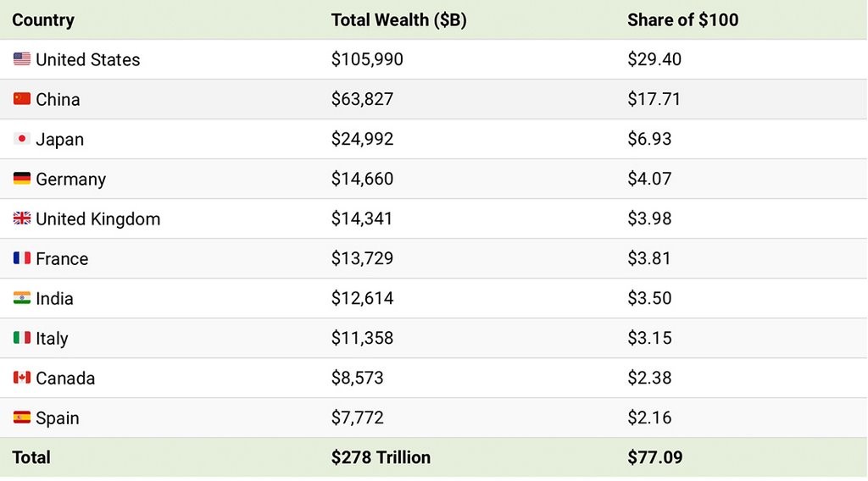Click the United States flag icon
The height and width of the screenshot is (481, 868).
click(x=22, y=59)
